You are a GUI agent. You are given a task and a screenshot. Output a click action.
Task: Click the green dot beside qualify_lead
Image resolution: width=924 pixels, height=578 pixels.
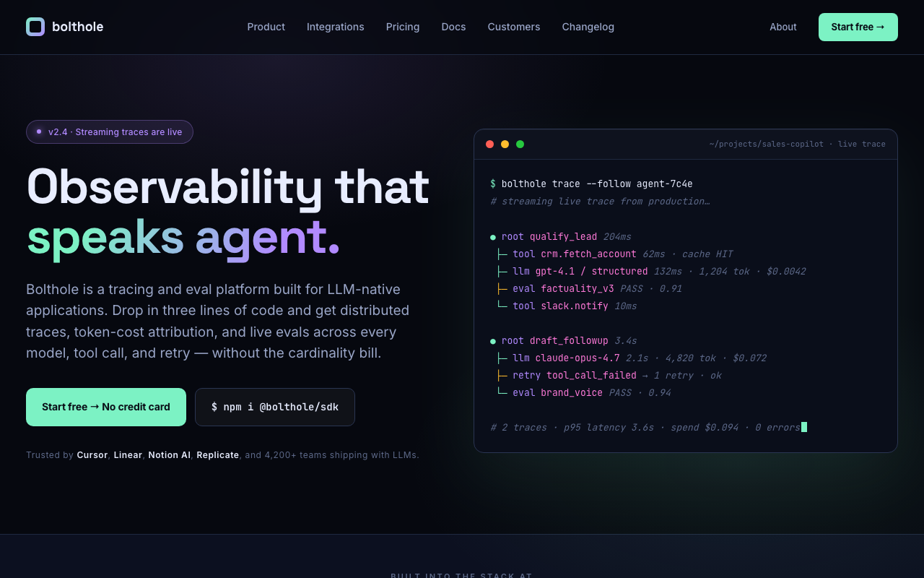pos(493,237)
